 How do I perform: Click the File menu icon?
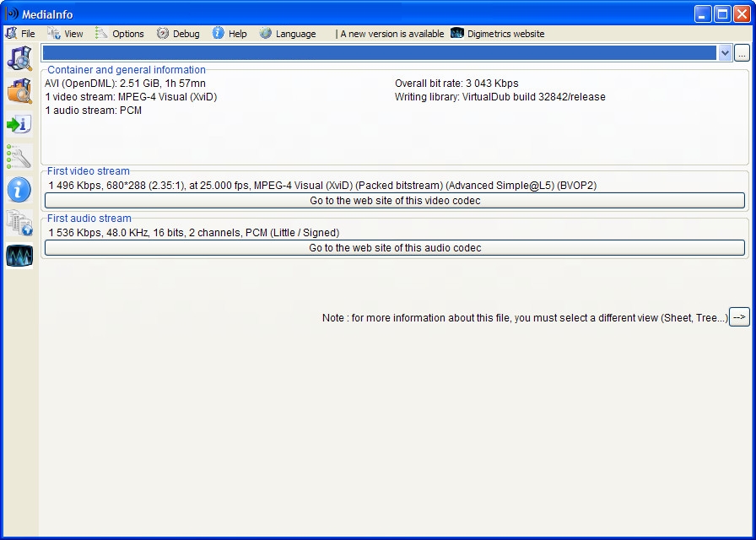(x=11, y=33)
